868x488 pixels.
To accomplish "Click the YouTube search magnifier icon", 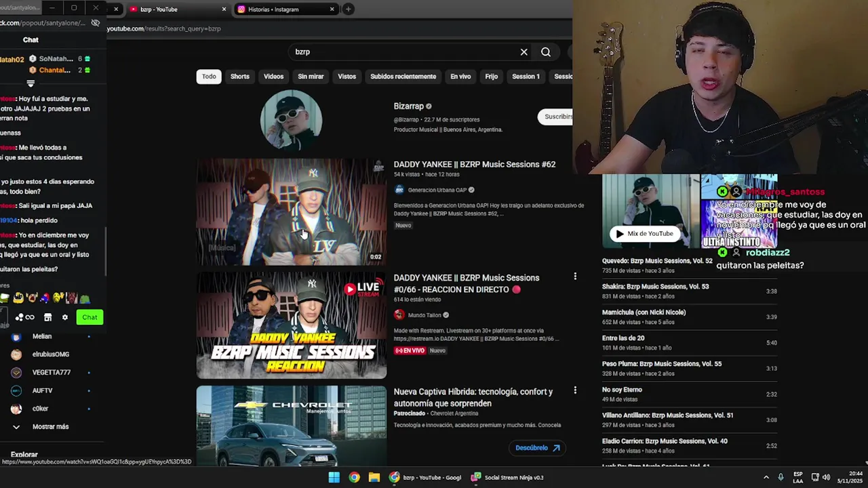I will [x=546, y=52].
